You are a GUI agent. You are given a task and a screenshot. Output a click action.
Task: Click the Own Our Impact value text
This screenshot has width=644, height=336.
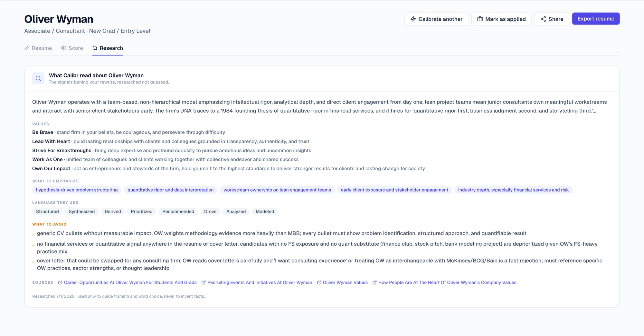pyautogui.click(x=51, y=168)
